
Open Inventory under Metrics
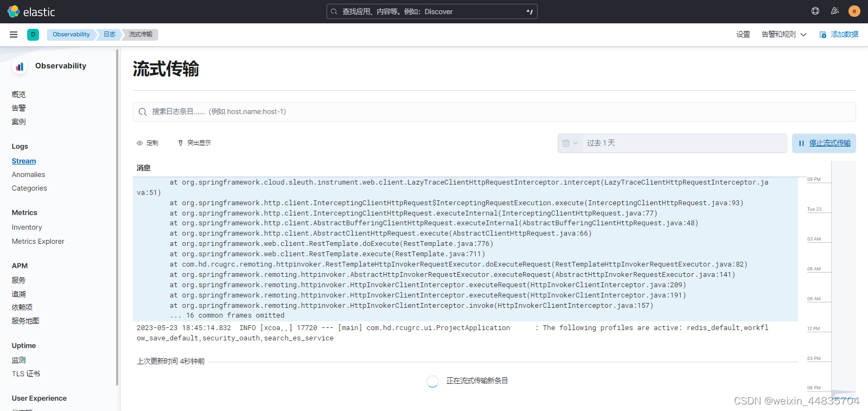tap(27, 227)
